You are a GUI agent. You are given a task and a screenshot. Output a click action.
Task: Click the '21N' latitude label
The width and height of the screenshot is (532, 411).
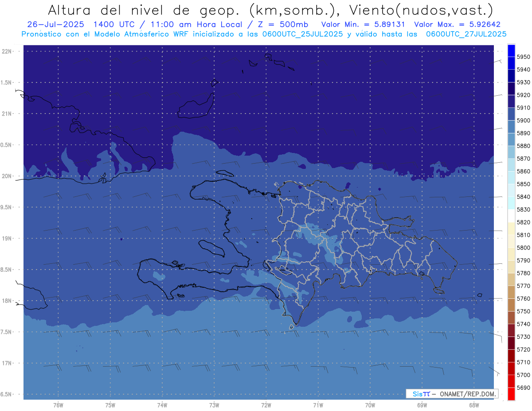(x=7, y=114)
